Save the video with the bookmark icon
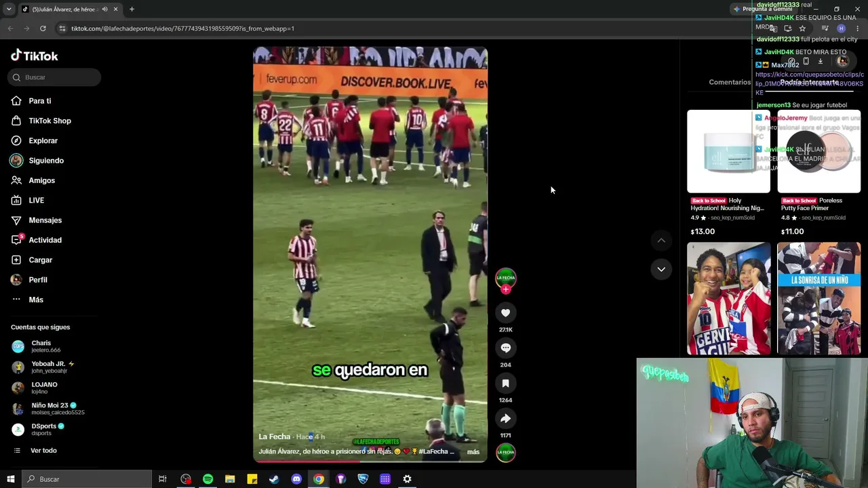Screen dimensions: 868x488 click(x=505, y=383)
